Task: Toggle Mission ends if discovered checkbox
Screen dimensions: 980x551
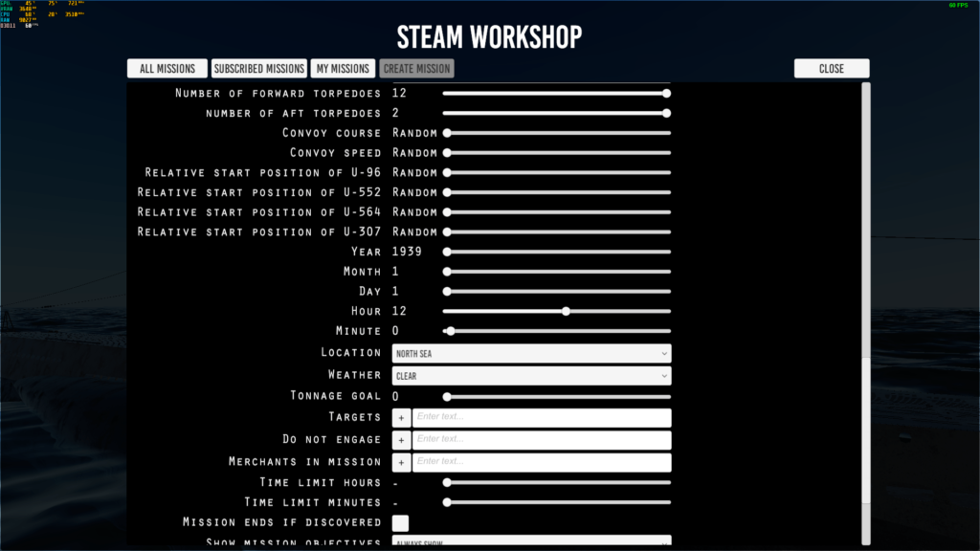Action: (x=401, y=523)
